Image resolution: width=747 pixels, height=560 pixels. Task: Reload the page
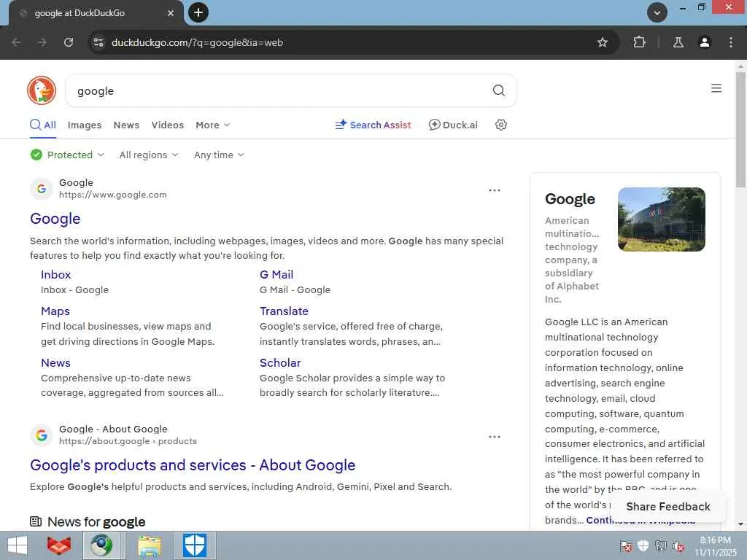[x=69, y=42]
